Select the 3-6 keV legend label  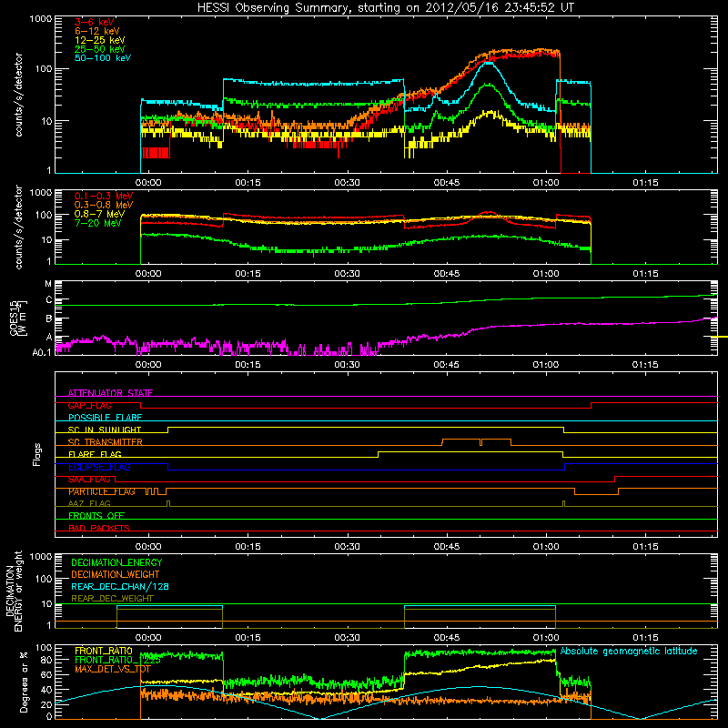tap(95, 22)
